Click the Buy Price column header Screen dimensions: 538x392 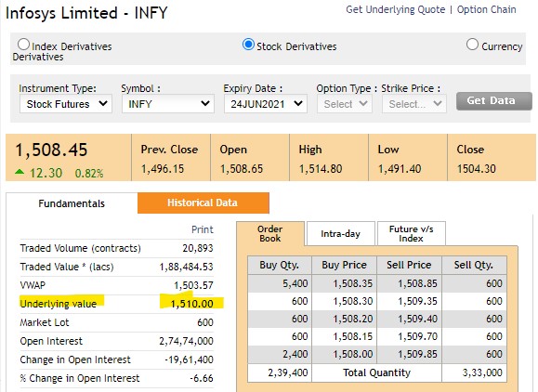coord(344,265)
